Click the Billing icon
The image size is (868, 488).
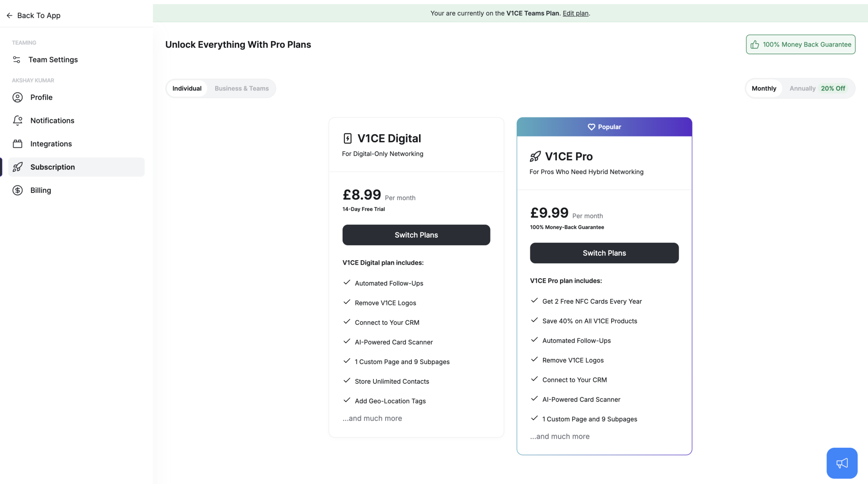(17, 190)
